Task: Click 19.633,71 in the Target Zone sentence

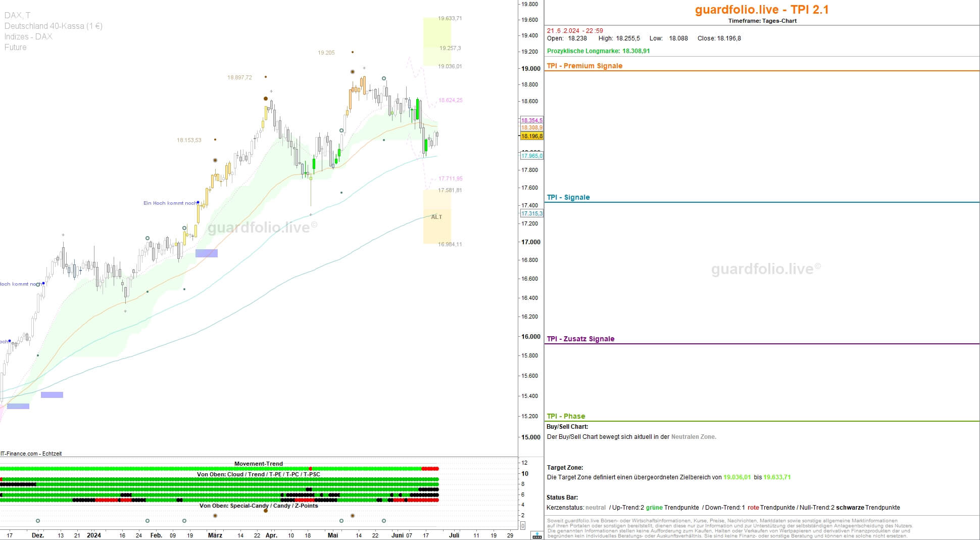Action: [777, 477]
